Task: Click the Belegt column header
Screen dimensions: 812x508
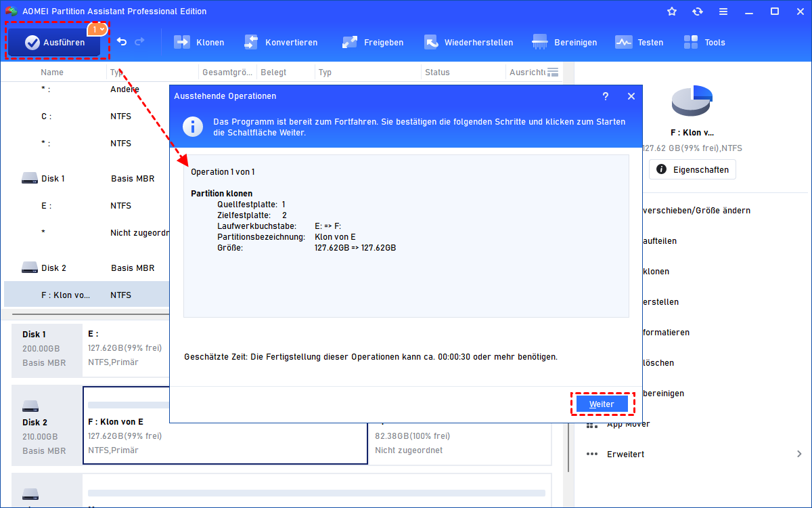Action: [x=273, y=72]
